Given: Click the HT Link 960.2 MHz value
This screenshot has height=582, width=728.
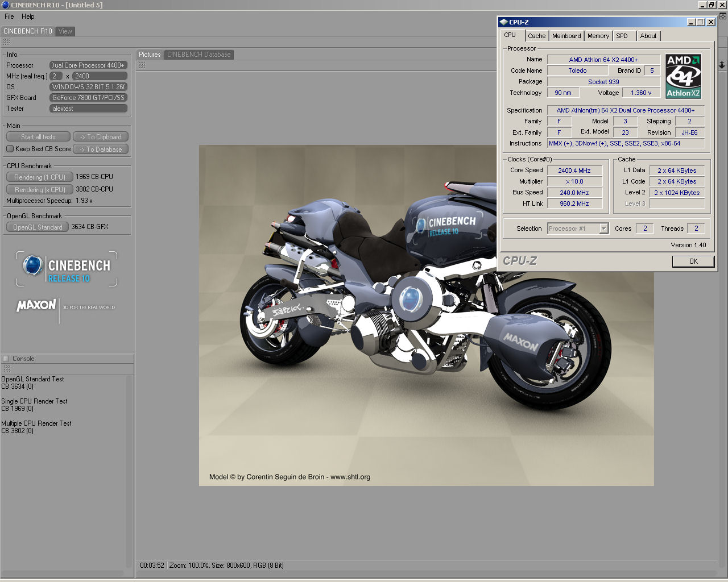Looking at the screenshot, I should point(574,203).
